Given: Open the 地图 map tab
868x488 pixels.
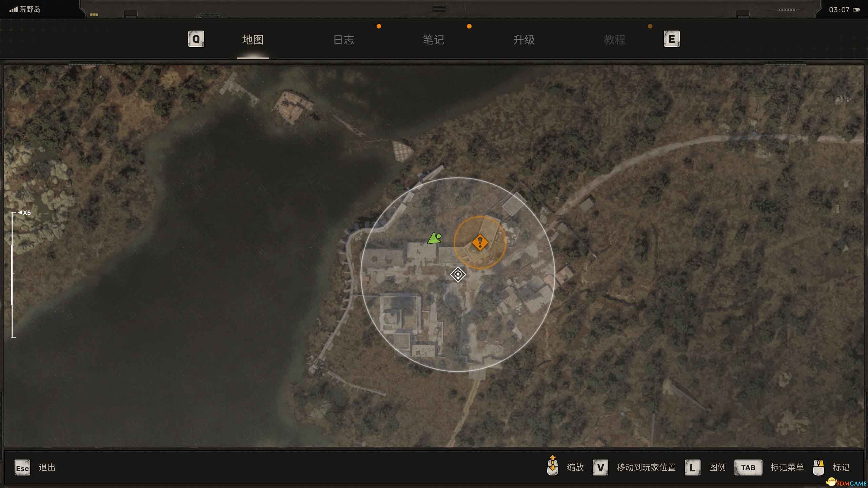Looking at the screenshot, I should pyautogui.click(x=253, y=40).
